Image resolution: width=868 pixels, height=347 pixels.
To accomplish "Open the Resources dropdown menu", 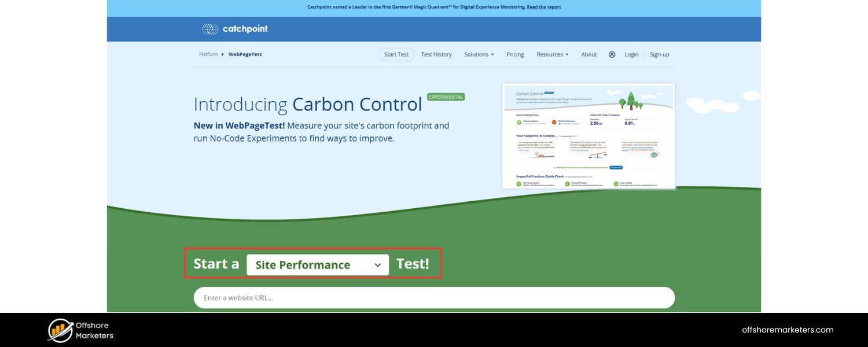I will (551, 54).
